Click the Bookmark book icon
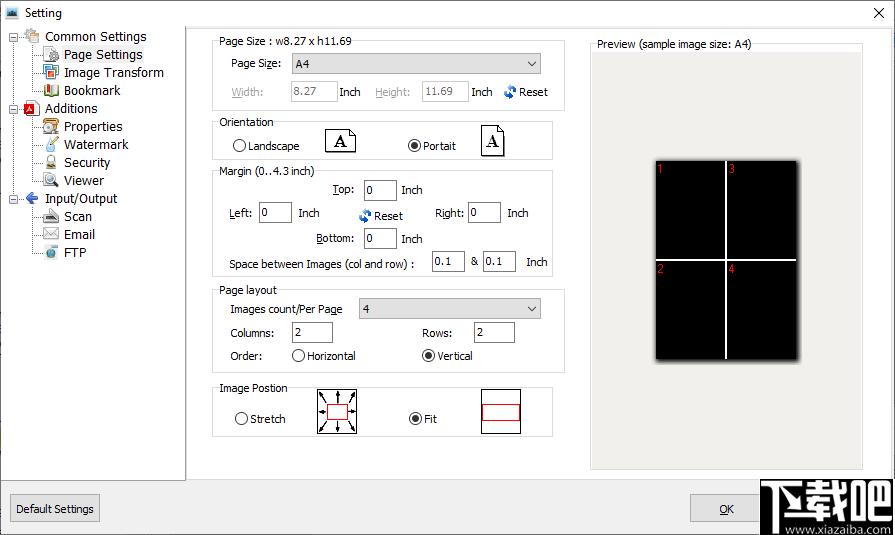The image size is (895, 535). [51, 90]
